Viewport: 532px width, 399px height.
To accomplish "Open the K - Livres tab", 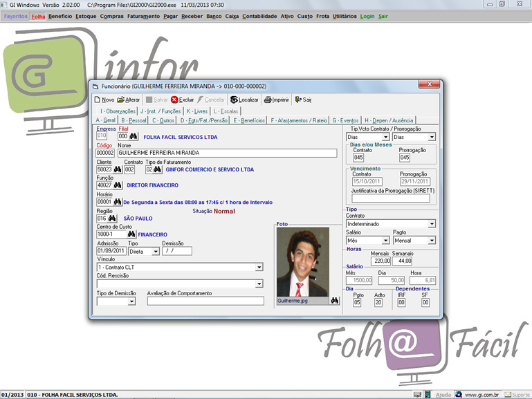I will 197,111.
